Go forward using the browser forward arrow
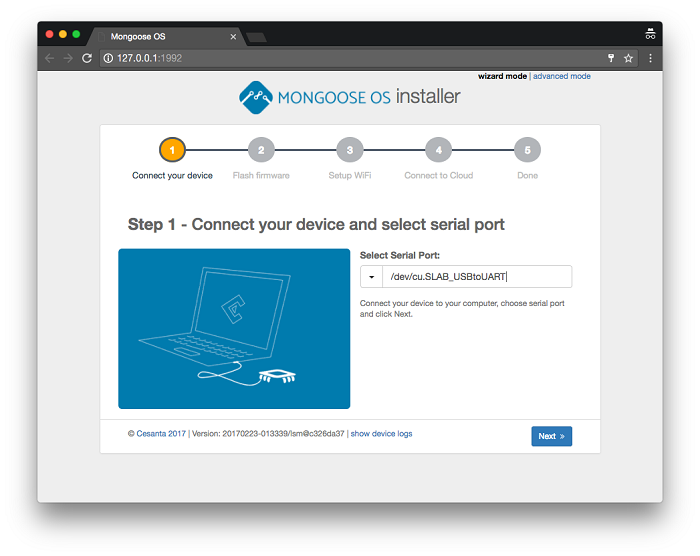Screen dimensions: 700x556 click(x=68, y=58)
